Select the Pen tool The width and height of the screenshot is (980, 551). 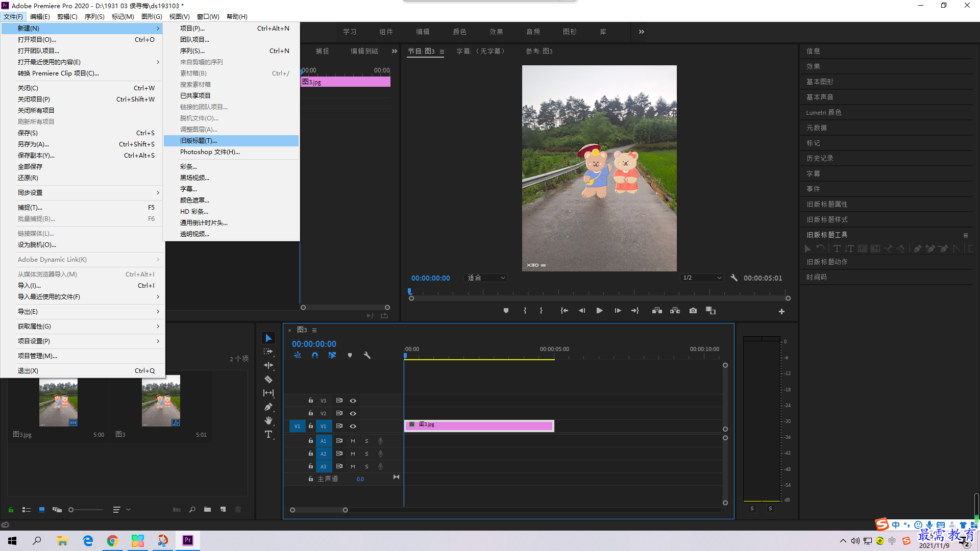click(268, 407)
